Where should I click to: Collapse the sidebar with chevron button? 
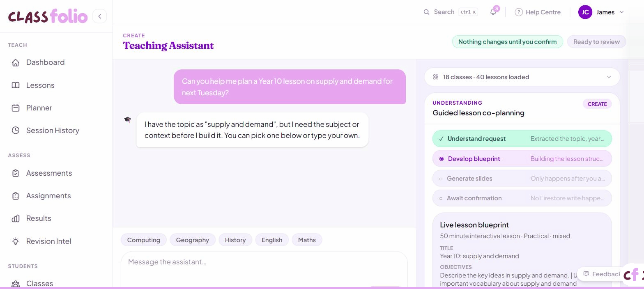point(99,16)
